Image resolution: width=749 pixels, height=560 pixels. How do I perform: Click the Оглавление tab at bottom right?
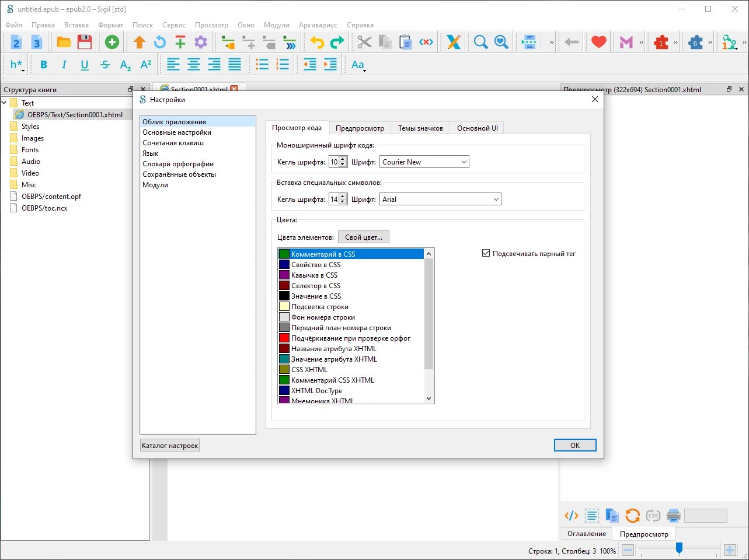point(587,534)
